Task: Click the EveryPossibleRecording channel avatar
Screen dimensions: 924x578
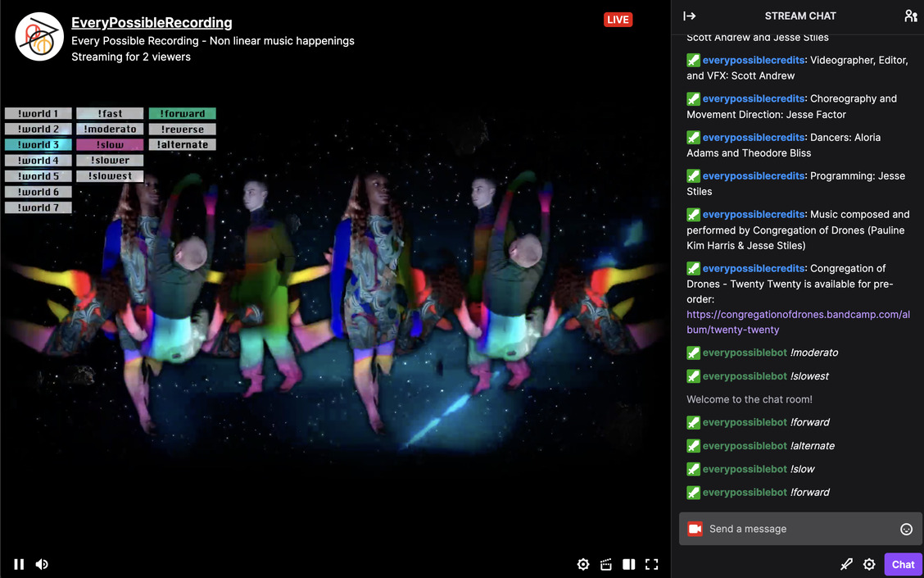Action: (x=39, y=37)
